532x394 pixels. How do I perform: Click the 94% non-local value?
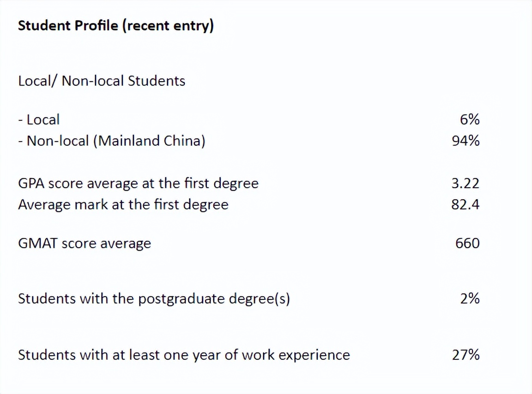466,140
